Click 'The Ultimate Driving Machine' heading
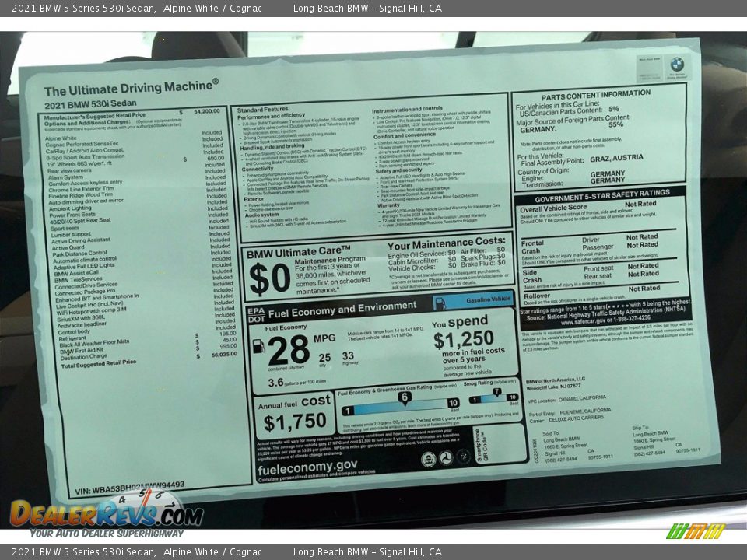 click(131, 88)
